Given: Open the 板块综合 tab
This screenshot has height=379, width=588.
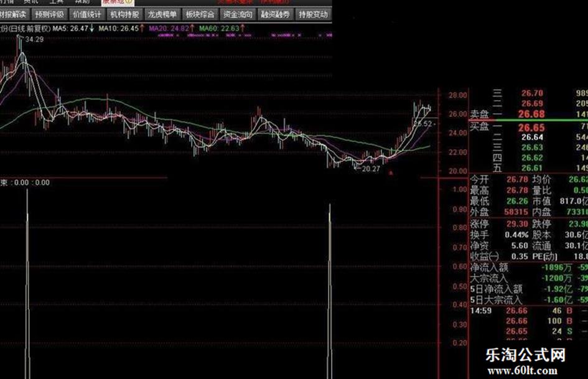Looking at the screenshot, I should coord(200,15).
